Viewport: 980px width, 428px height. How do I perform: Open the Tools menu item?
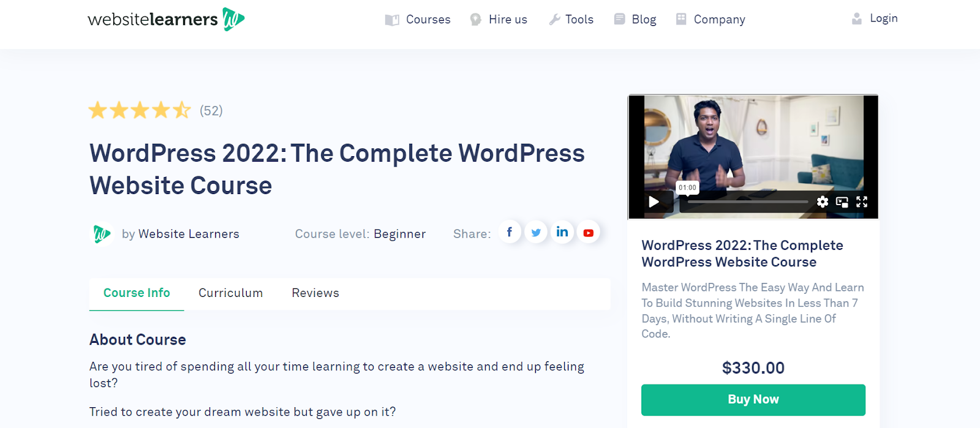(x=579, y=20)
